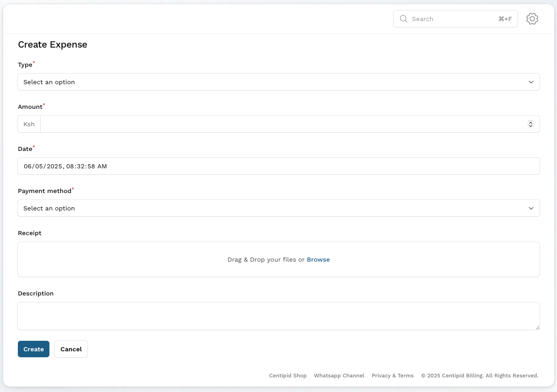Click the Payment method chevron arrow
The height and width of the screenshot is (392, 557).
(531, 208)
